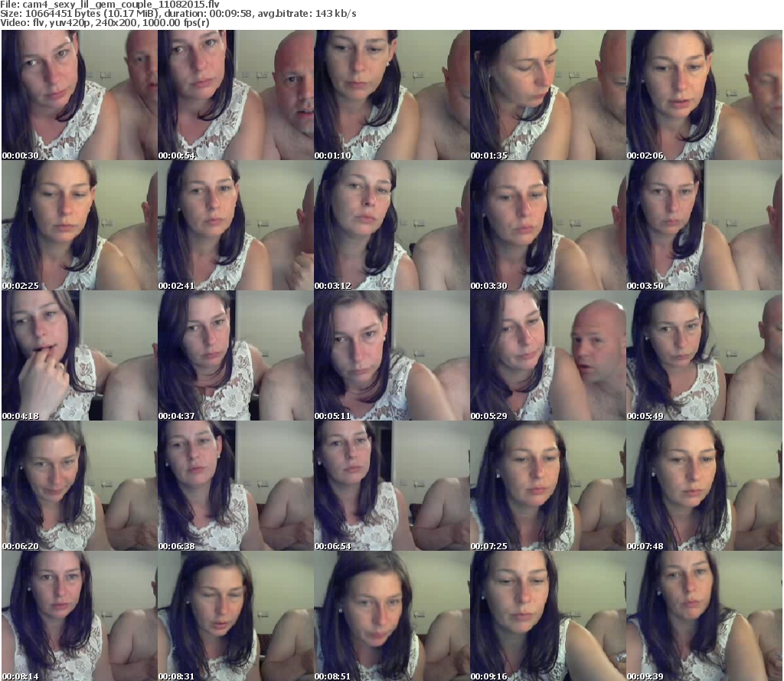Select the thumbnail stamped 00:08:14
Screen dimensions: 784x681
(80, 616)
